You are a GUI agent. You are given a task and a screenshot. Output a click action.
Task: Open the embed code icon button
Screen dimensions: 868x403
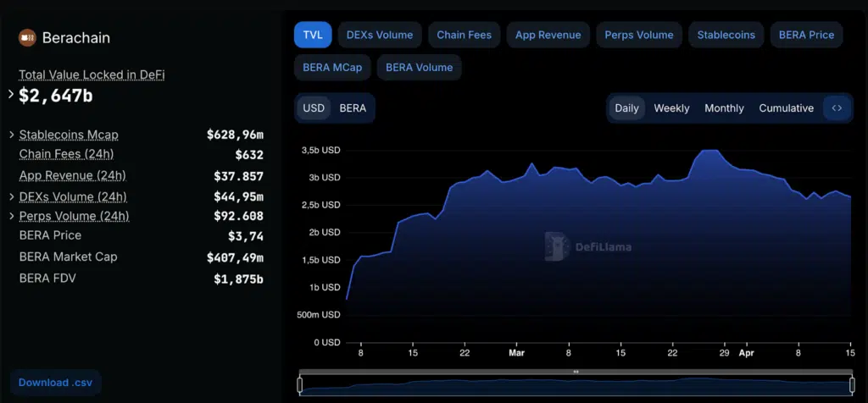[837, 108]
